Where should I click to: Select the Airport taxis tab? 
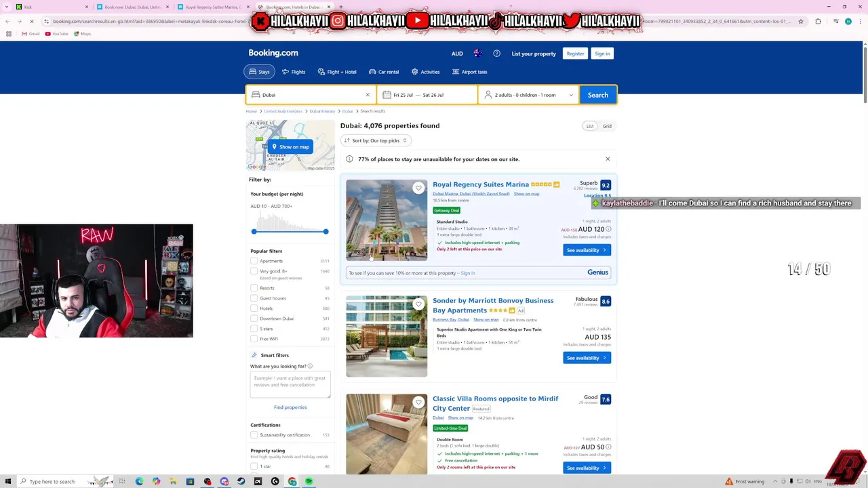click(469, 72)
